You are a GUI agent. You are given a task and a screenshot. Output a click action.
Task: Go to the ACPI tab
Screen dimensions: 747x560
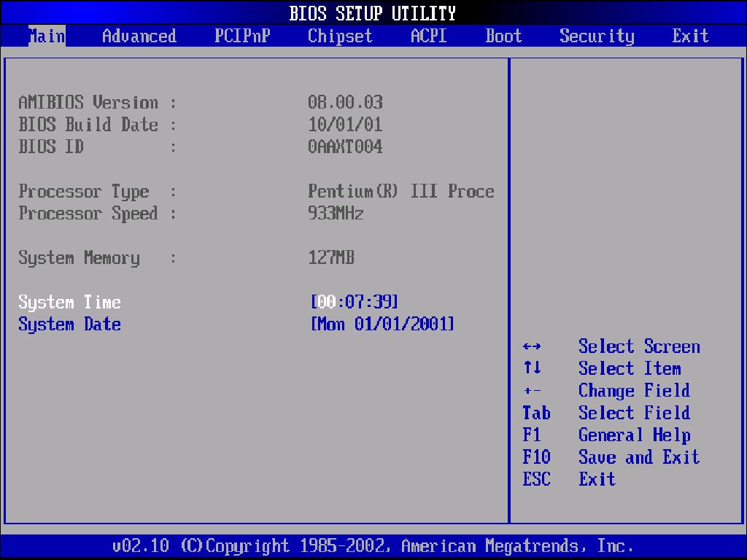click(429, 36)
